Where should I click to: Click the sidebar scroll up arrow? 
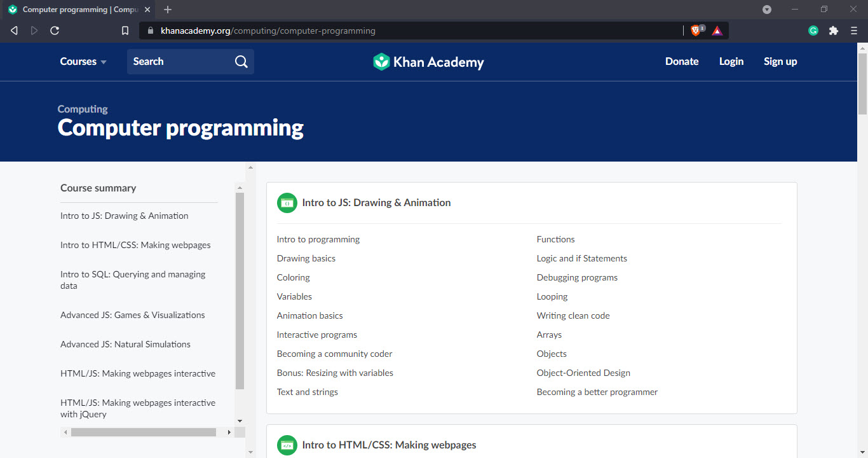pos(240,188)
